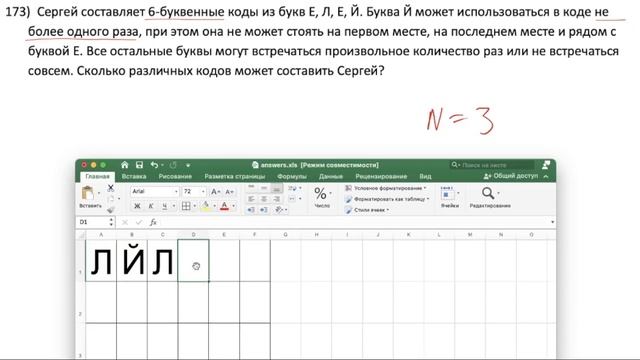
Task: Select column A header
Action: tap(101, 235)
